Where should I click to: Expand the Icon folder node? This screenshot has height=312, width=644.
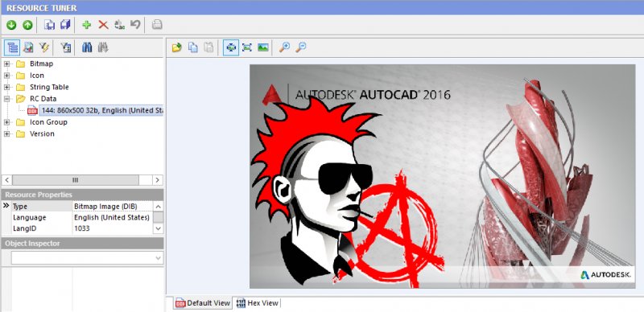pyautogui.click(x=6, y=76)
